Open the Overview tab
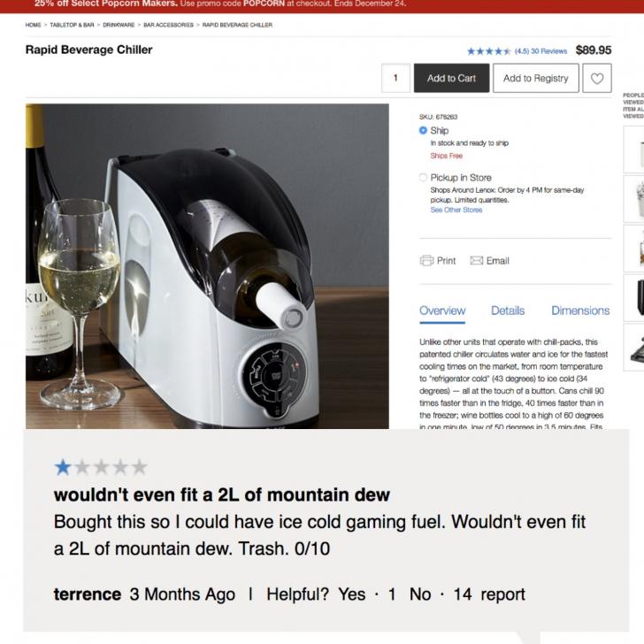The height and width of the screenshot is (644, 644). pyautogui.click(x=442, y=310)
